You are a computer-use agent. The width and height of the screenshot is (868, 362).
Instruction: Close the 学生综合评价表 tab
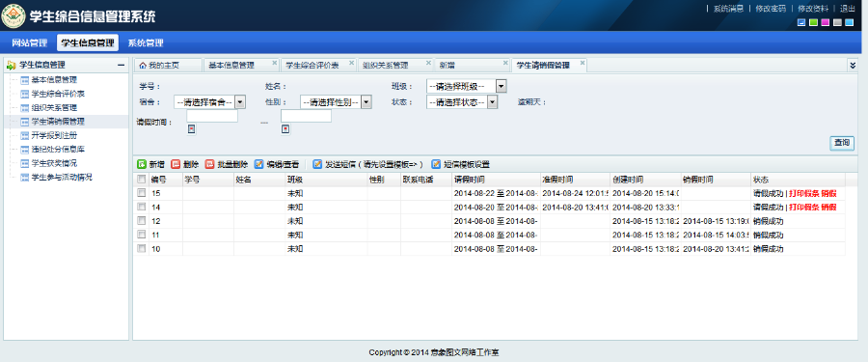[x=351, y=63]
